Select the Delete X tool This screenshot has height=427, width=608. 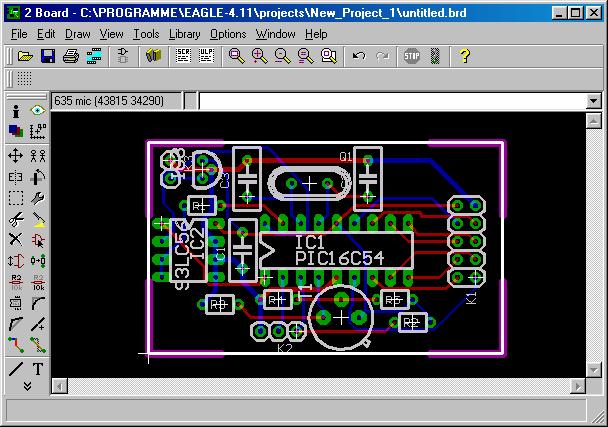[16, 239]
